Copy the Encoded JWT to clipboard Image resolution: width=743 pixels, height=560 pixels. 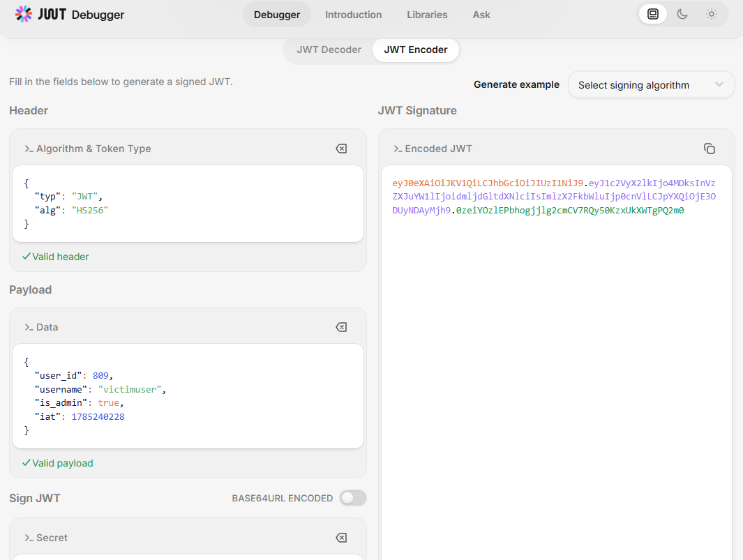click(710, 149)
